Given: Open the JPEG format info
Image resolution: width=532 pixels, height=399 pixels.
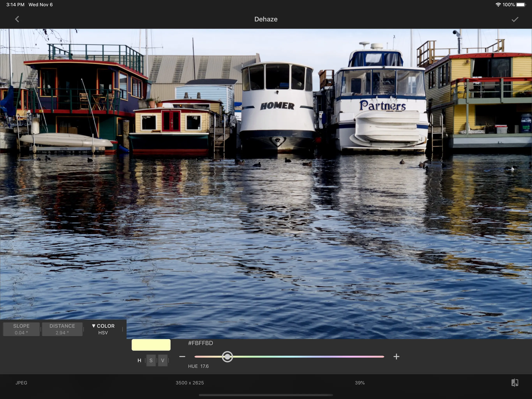Looking at the screenshot, I should coord(21,383).
